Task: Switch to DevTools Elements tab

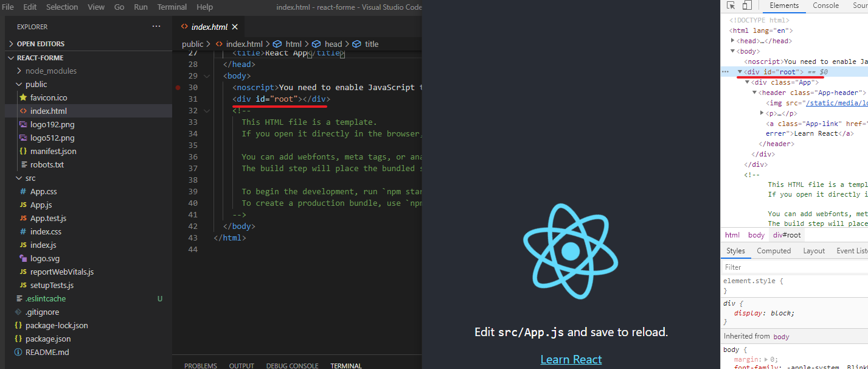Action: [x=784, y=5]
